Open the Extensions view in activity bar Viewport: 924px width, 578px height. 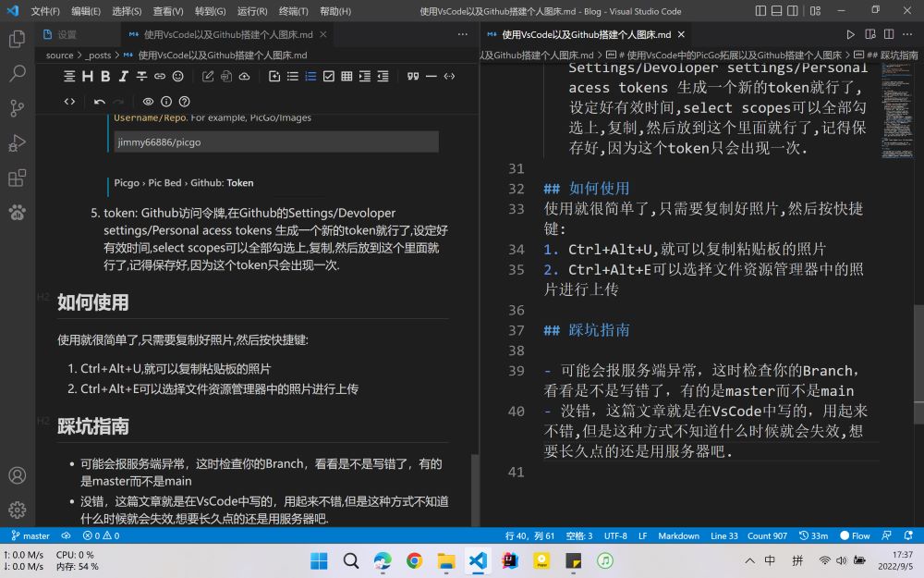pyautogui.click(x=17, y=178)
